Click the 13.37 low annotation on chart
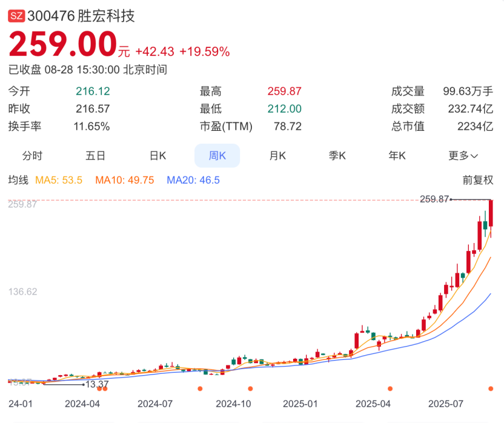Image resolution: width=504 pixels, height=423 pixels. [x=97, y=384]
